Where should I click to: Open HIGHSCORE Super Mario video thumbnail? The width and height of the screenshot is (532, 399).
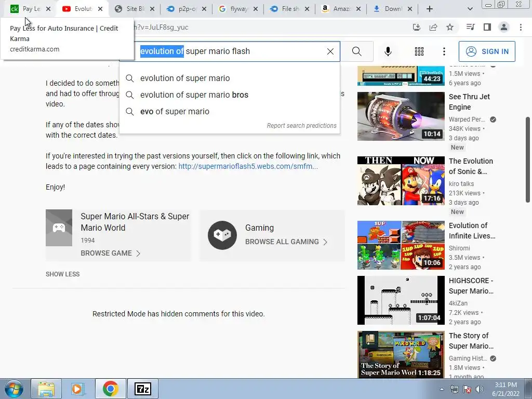401,300
